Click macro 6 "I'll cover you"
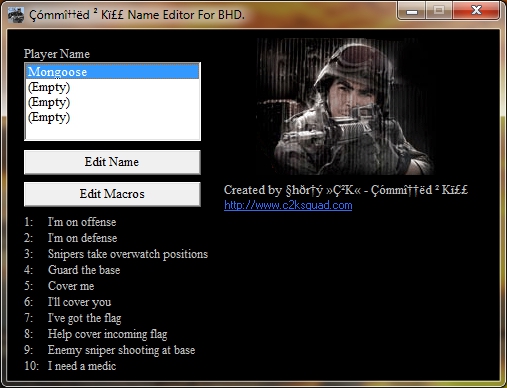The height and width of the screenshot is (388, 507). coord(79,302)
